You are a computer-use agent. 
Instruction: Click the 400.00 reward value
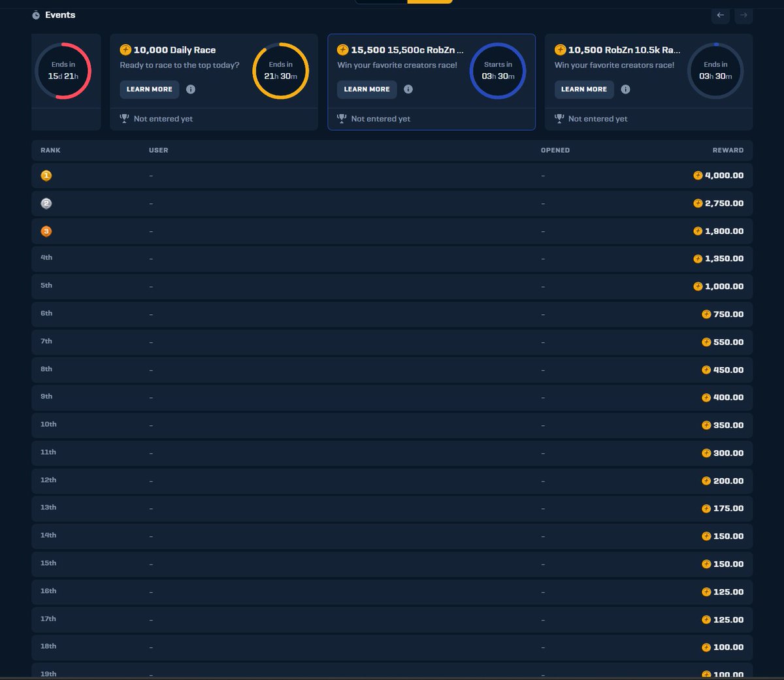(x=728, y=398)
